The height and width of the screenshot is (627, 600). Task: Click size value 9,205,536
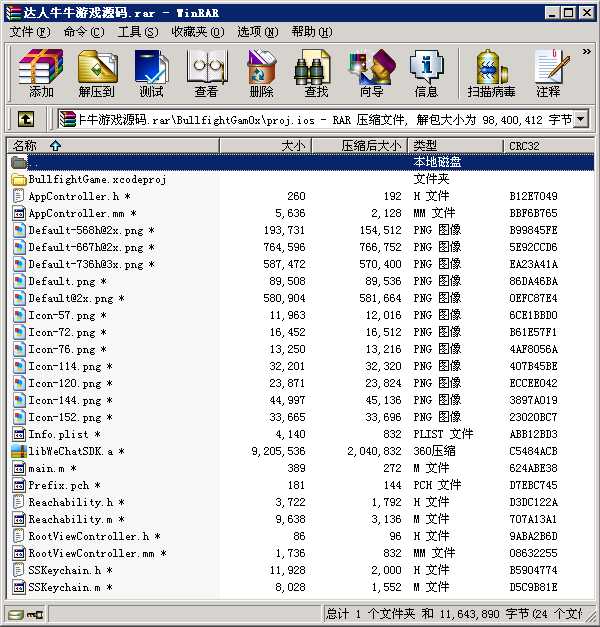(x=278, y=451)
